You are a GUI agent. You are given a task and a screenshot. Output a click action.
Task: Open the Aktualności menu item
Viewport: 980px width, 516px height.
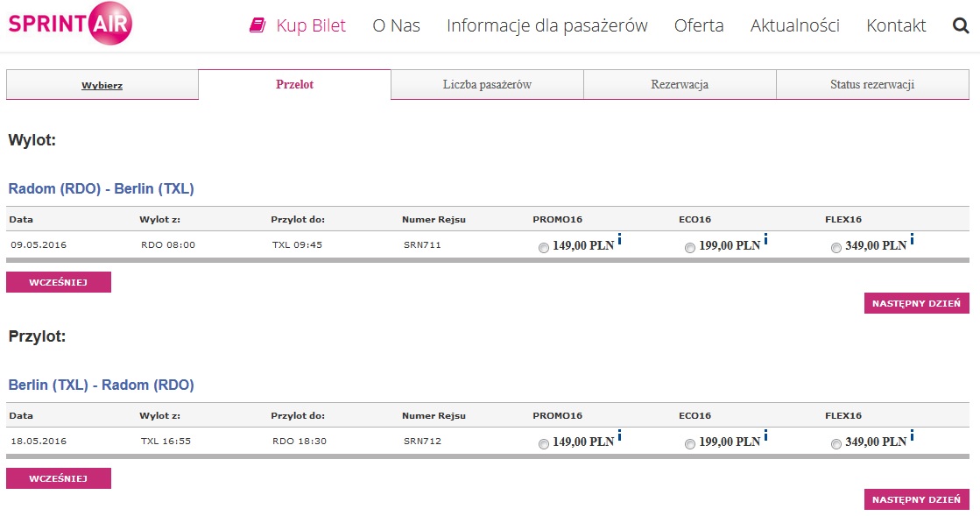click(795, 25)
